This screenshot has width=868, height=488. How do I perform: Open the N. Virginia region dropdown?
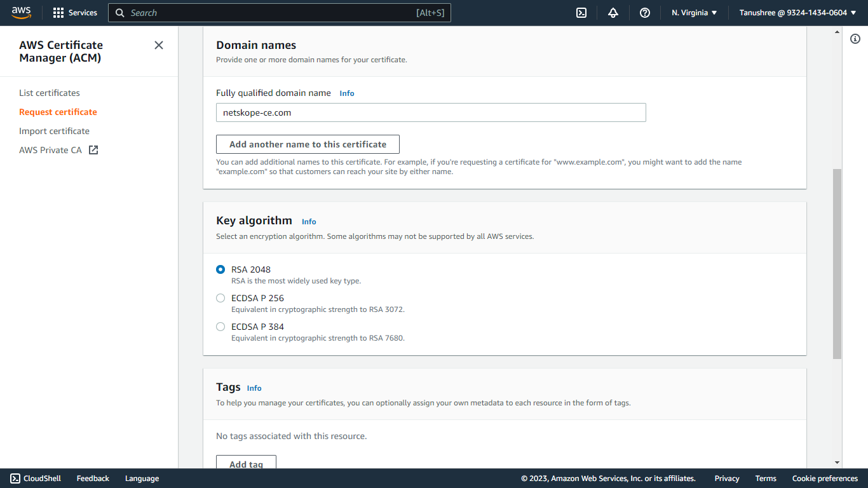coord(694,13)
